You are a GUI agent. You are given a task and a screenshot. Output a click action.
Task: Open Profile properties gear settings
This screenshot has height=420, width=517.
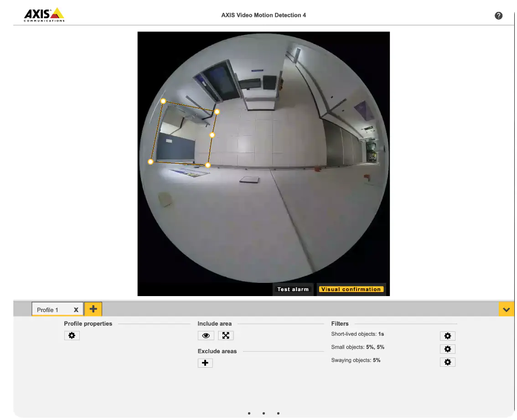pyautogui.click(x=72, y=335)
